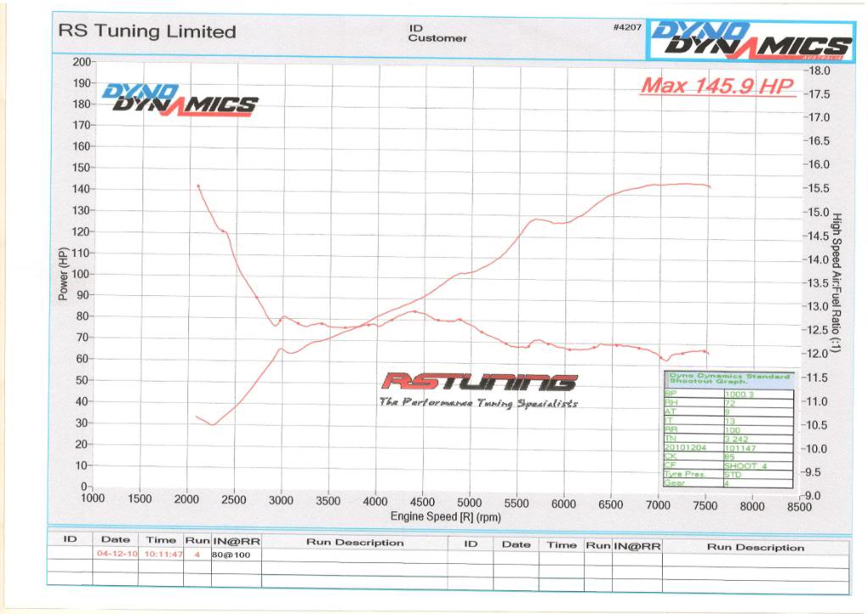This screenshot has width=868, height=614.
Task: Click the 'ID Customer' header field
Action: [437, 33]
